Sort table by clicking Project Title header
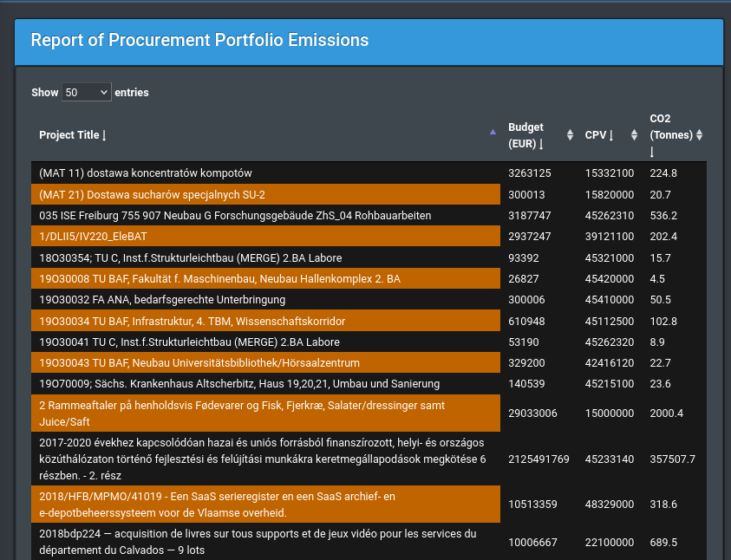 coord(67,134)
